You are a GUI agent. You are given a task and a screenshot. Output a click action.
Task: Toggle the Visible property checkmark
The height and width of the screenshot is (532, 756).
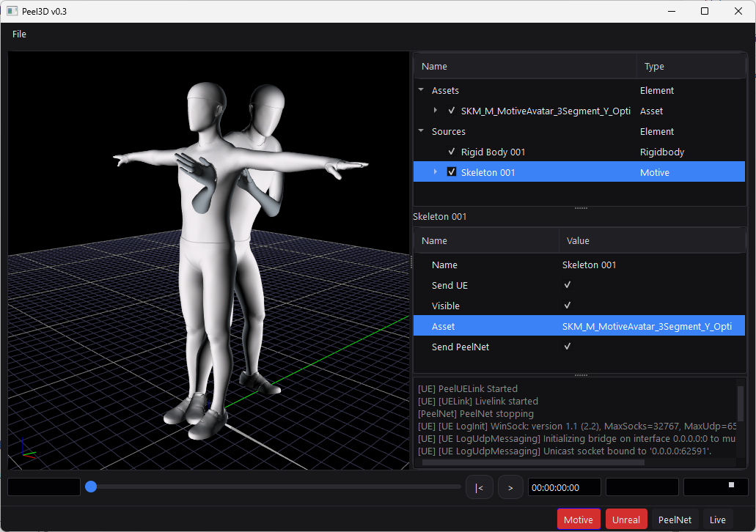pyautogui.click(x=568, y=306)
